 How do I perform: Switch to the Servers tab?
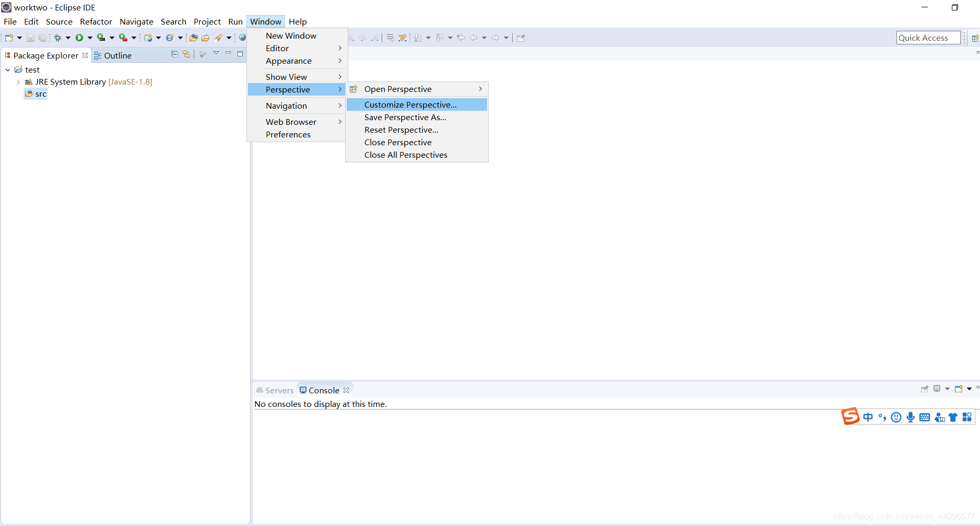(x=275, y=390)
